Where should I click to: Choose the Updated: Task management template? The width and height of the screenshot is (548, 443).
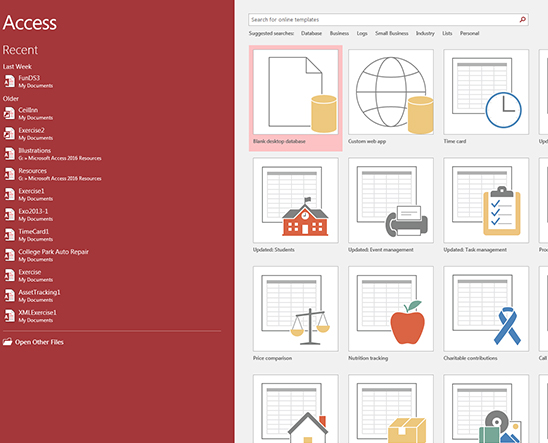pyautogui.click(x=486, y=200)
